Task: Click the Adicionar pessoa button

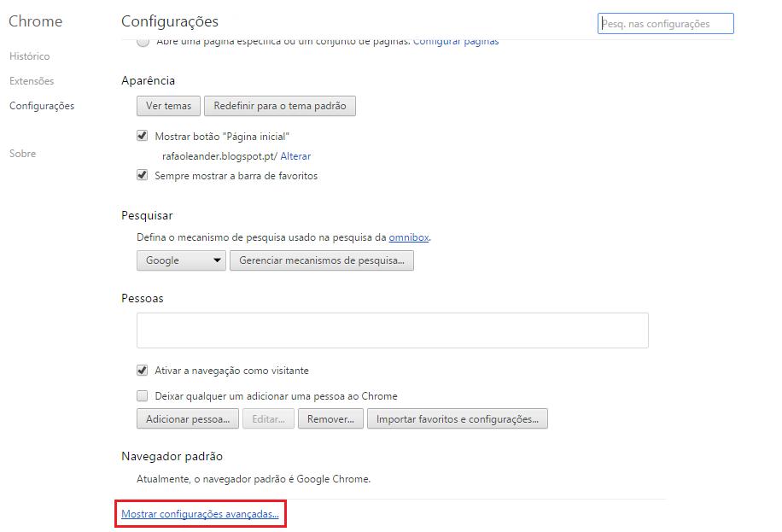Action: [188, 419]
